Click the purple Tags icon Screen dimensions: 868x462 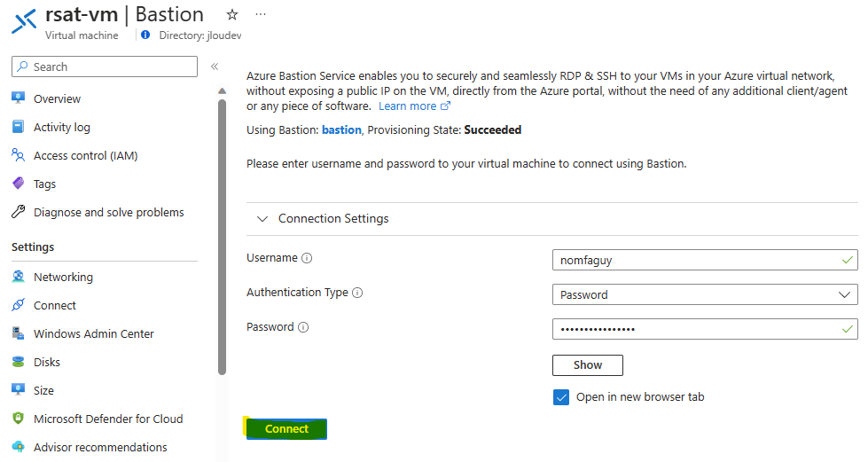tap(19, 184)
